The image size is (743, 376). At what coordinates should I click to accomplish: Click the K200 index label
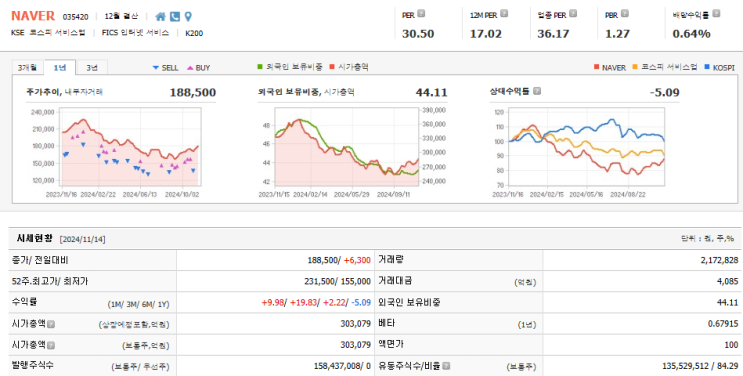pyautogui.click(x=194, y=33)
